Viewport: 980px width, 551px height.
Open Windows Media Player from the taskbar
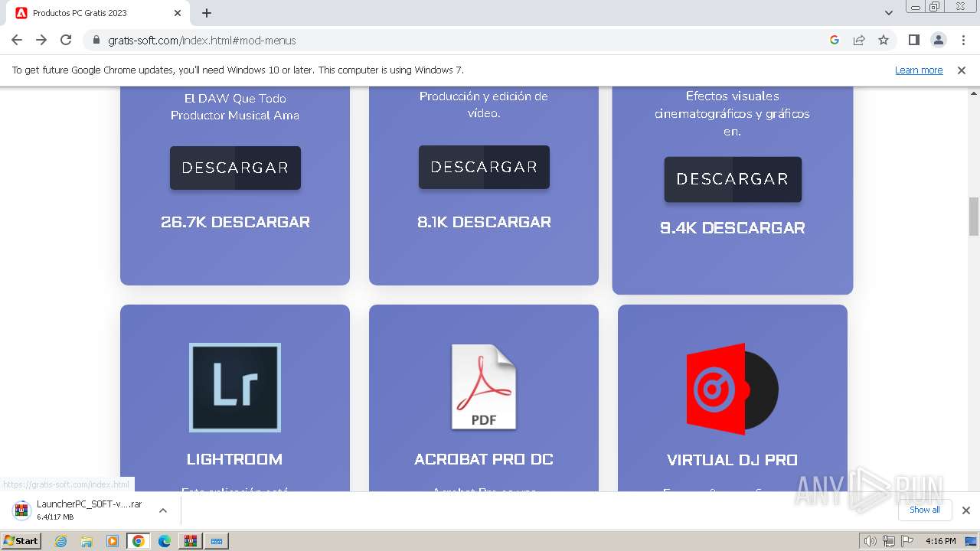tap(113, 541)
